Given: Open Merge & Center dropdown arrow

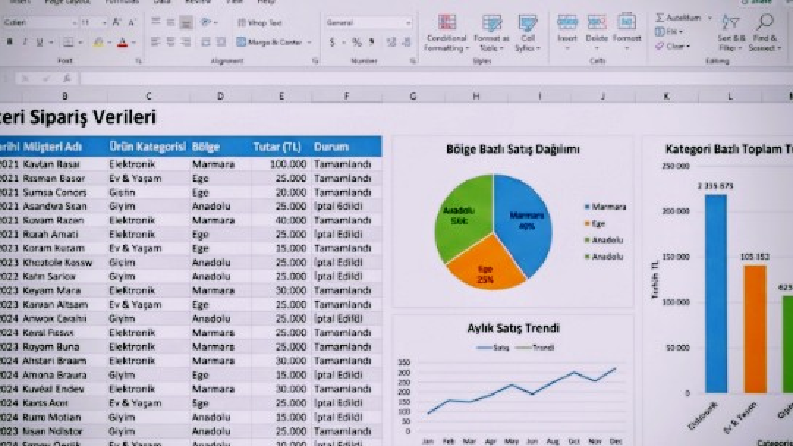Looking at the screenshot, I should [x=309, y=42].
